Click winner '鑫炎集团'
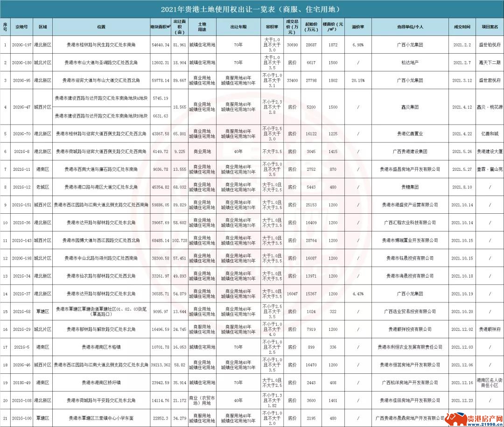 coord(410,107)
